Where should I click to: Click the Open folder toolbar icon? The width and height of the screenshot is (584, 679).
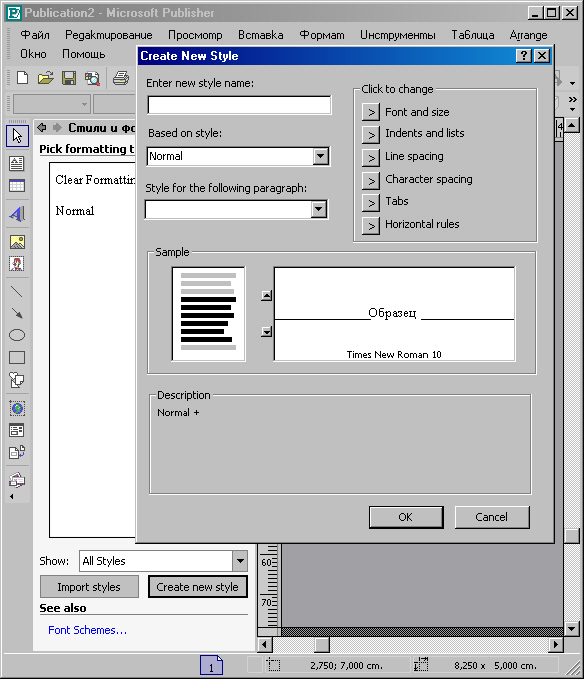point(45,78)
